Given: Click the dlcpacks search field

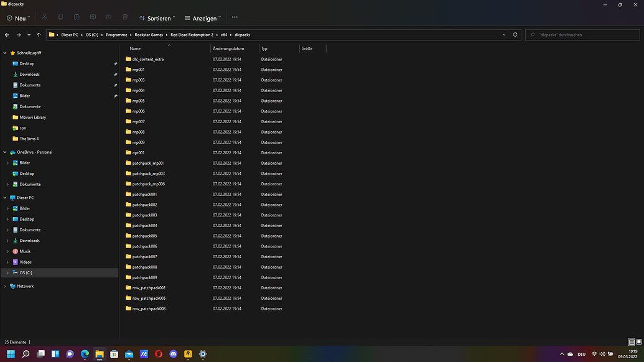Looking at the screenshot, I should click(x=582, y=35).
